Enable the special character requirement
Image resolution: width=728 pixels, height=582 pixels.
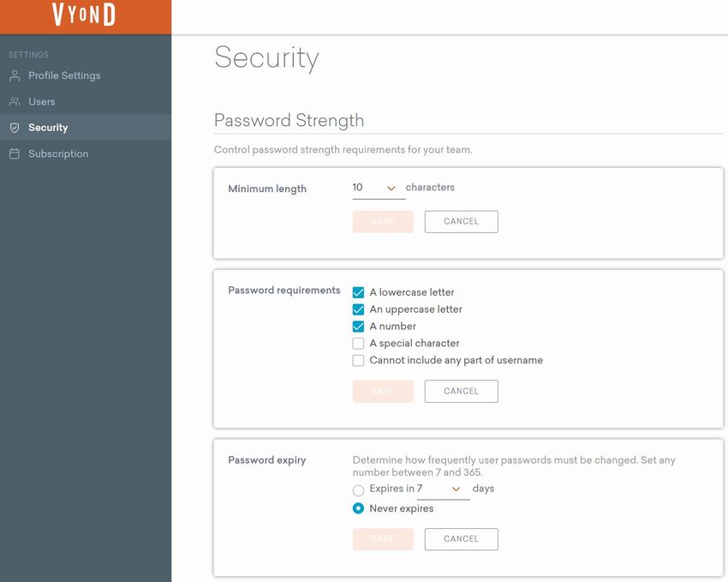point(358,343)
